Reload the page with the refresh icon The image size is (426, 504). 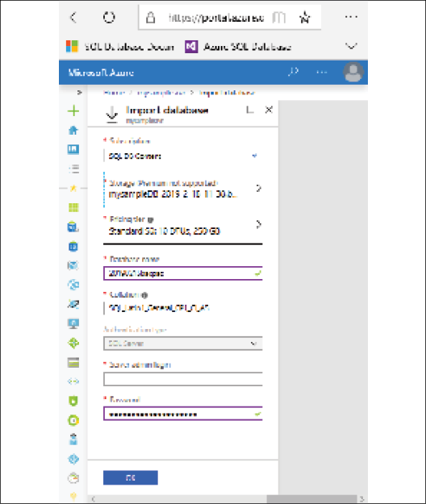(x=109, y=18)
